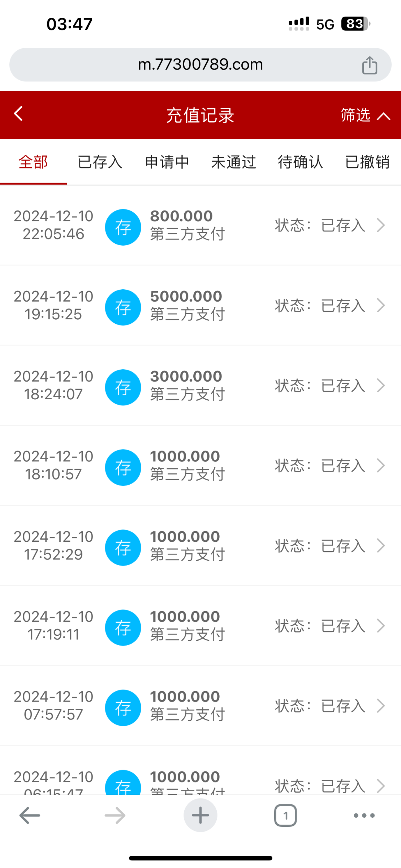The height and width of the screenshot is (868, 401).
Task: Go back using the red header arrow
Action: [x=18, y=114]
